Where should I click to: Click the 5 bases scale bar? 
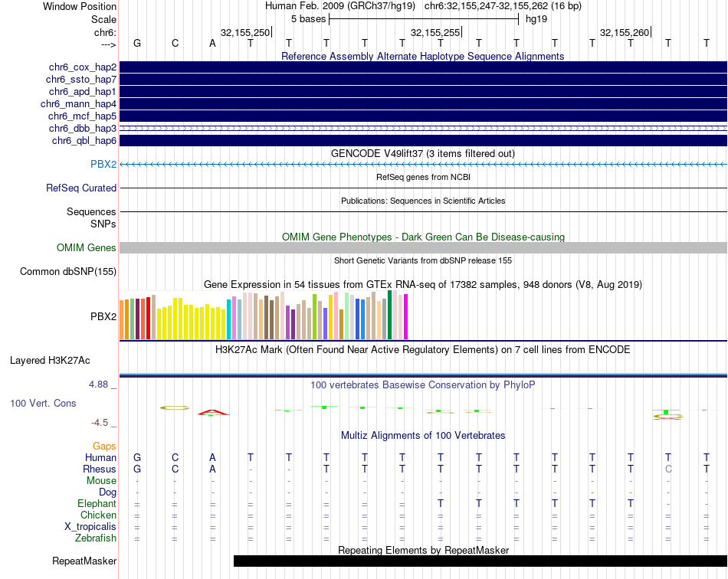[x=424, y=19]
